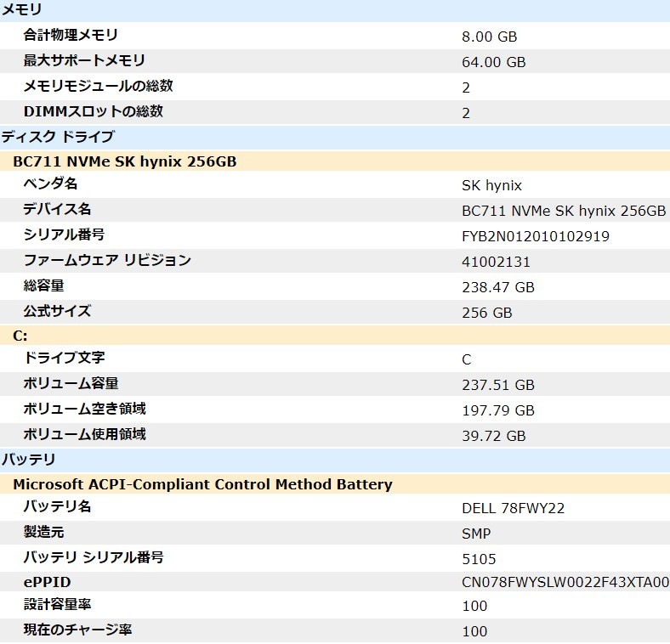Select serial number FYB2N012010102919
The width and height of the screenshot is (670, 644).
(x=536, y=236)
